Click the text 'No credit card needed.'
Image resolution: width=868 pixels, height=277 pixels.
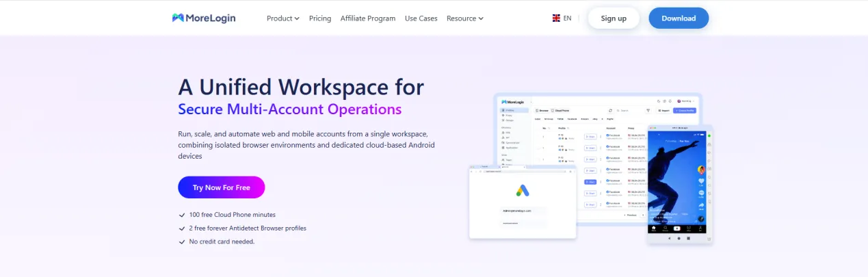(x=222, y=242)
